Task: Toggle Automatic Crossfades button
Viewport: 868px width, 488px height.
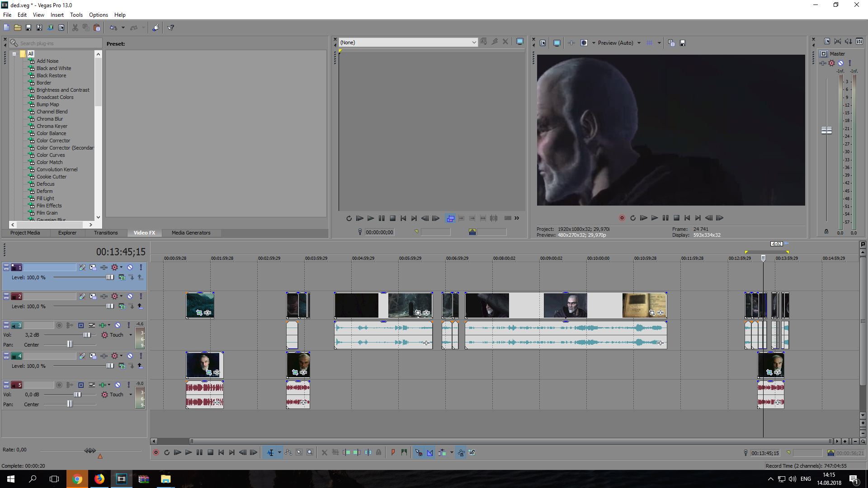Action: (x=430, y=452)
